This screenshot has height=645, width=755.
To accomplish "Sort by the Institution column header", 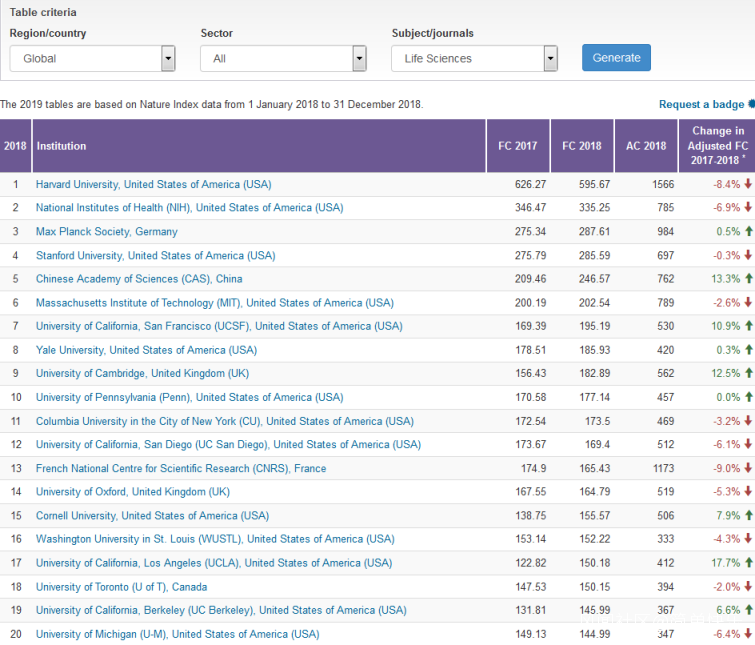I will pos(62,146).
